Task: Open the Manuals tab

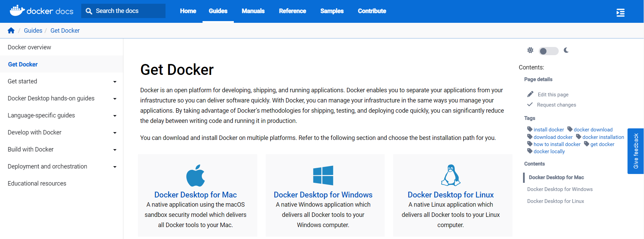Action: (253, 11)
